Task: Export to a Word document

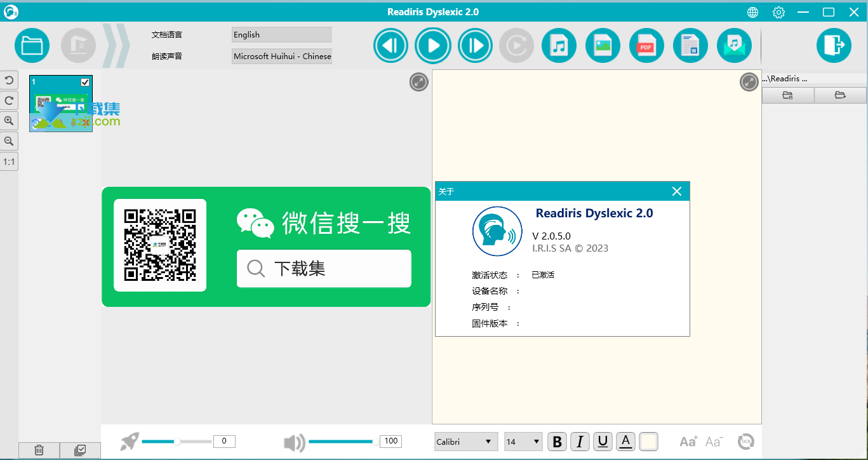Action: coord(690,46)
